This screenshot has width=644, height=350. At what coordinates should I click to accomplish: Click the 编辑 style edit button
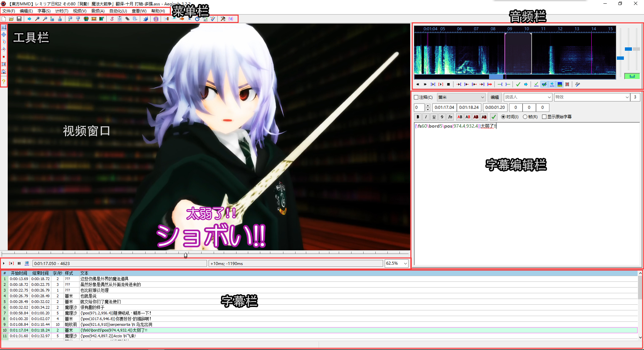click(494, 97)
